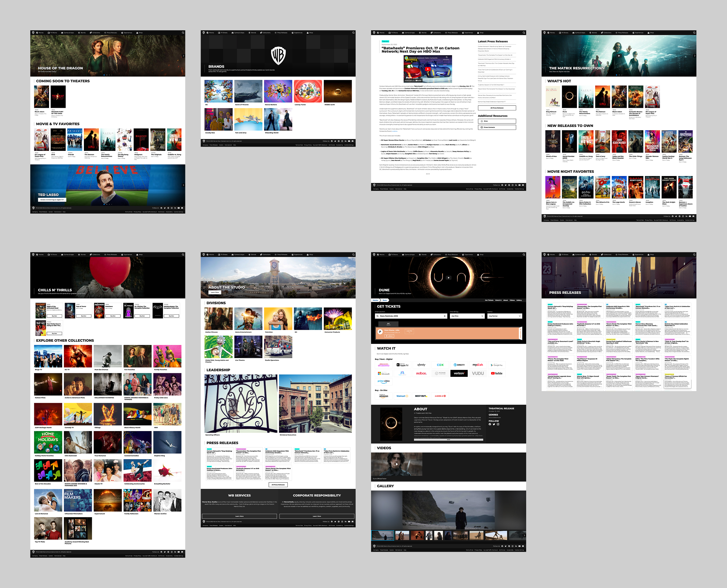Play the Dune trailer in the hero banner
The image size is (727, 588).
tap(448, 277)
